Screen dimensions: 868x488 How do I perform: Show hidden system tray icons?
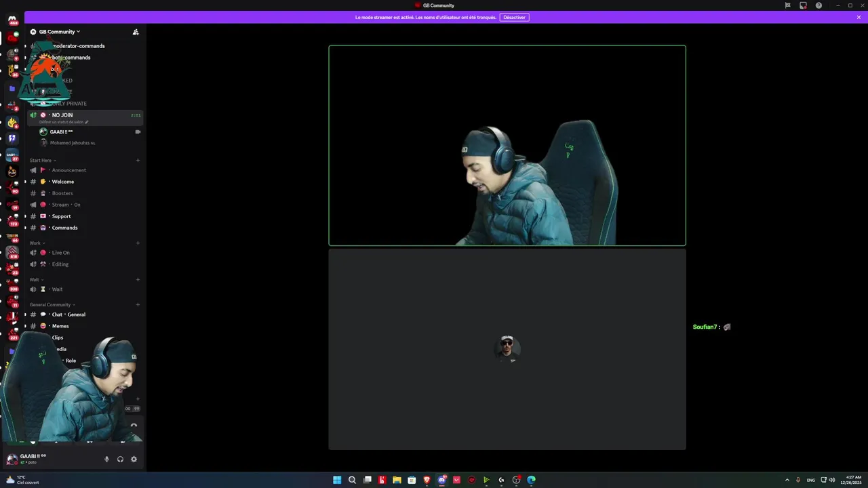pyautogui.click(x=787, y=480)
